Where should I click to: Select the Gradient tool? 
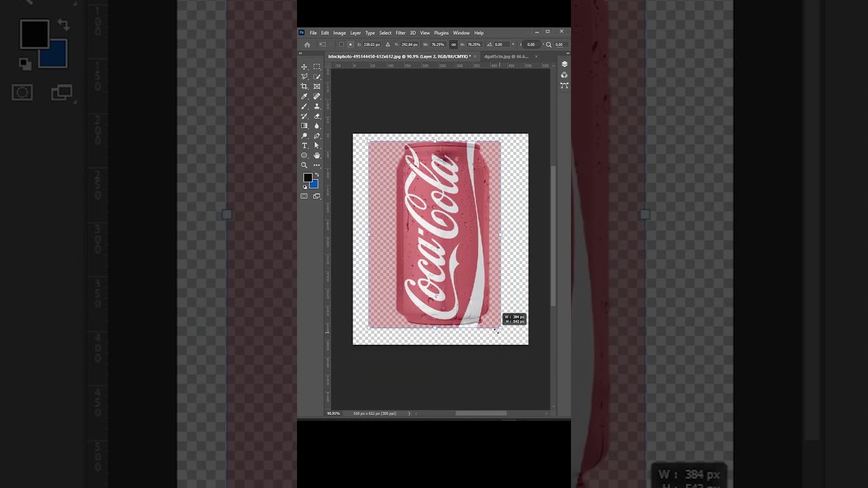(304, 125)
